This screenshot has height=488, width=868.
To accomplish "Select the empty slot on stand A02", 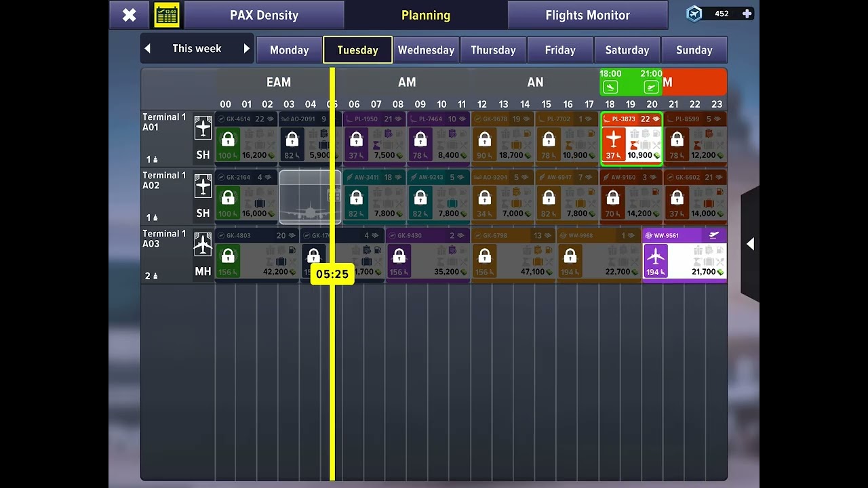I will [310, 197].
